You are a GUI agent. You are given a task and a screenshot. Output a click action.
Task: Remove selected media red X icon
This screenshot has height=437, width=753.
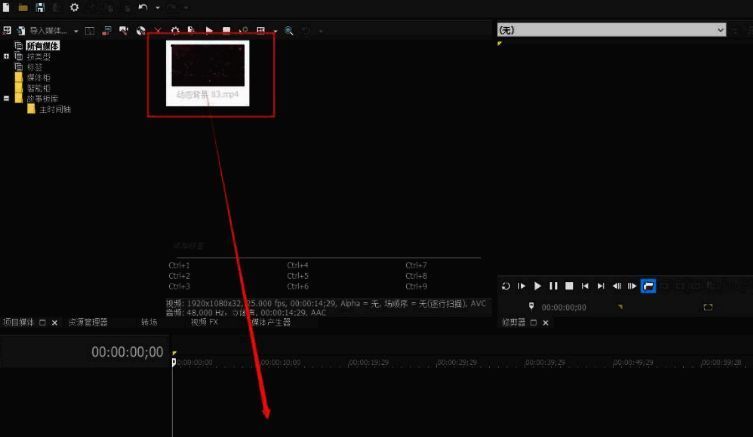(x=158, y=31)
